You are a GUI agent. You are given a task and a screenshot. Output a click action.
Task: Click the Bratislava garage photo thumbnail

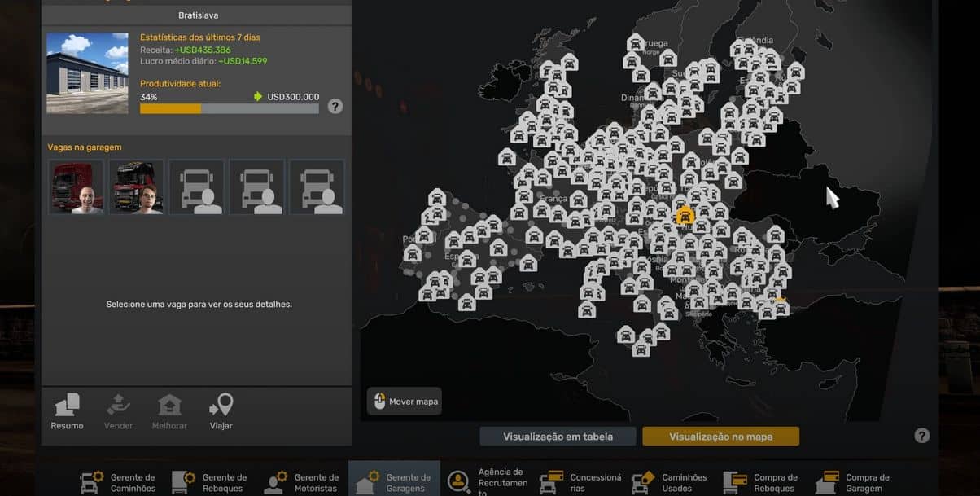click(x=87, y=72)
